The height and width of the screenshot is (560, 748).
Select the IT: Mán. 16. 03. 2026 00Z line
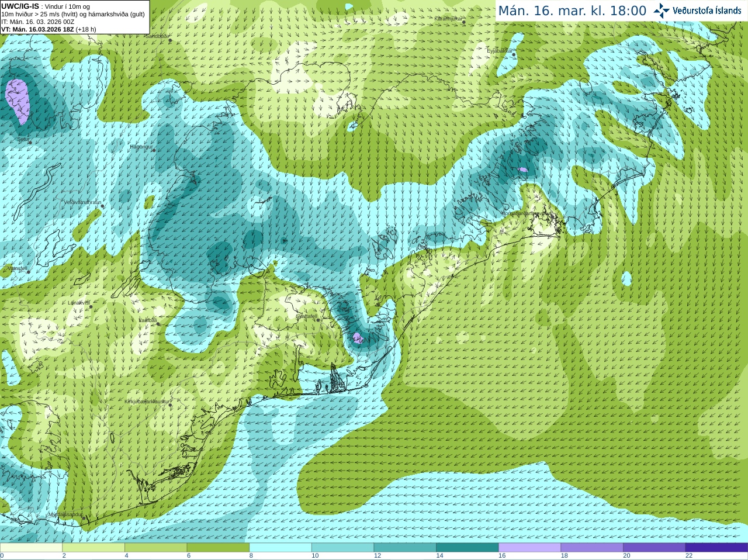point(37,22)
